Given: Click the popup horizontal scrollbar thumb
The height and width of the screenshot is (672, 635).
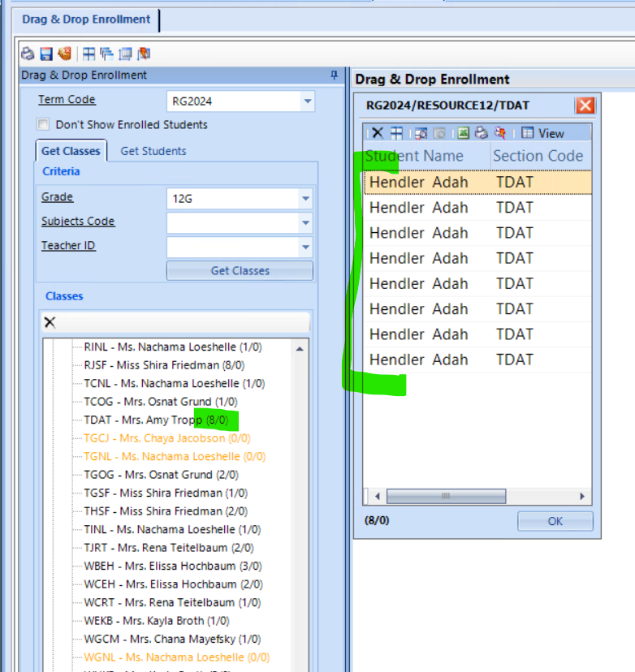Looking at the screenshot, I should point(446,496).
